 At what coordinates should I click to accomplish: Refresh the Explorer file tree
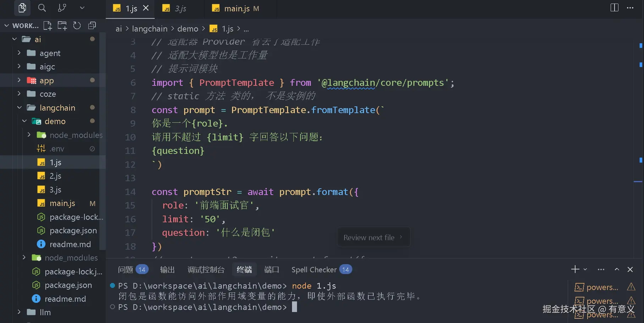click(77, 26)
